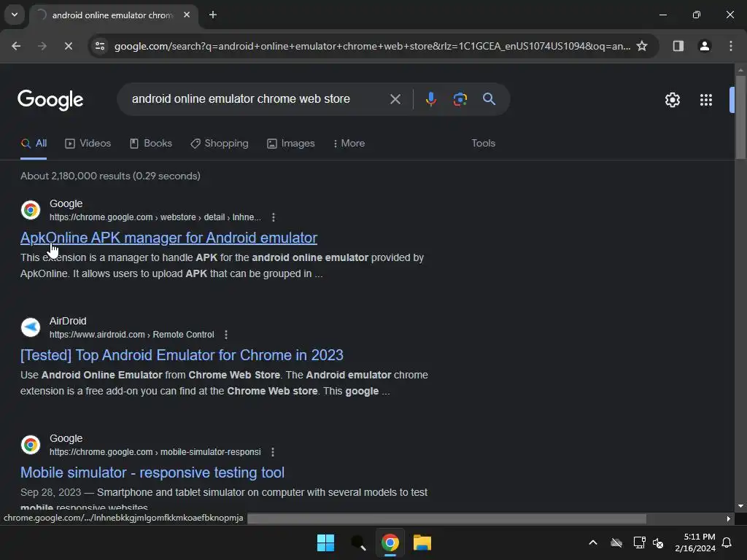Image resolution: width=747 pixels, height=560 pixels.
Task: Go back to previous page
Action: pyautogui.click(x=16, y=46)
